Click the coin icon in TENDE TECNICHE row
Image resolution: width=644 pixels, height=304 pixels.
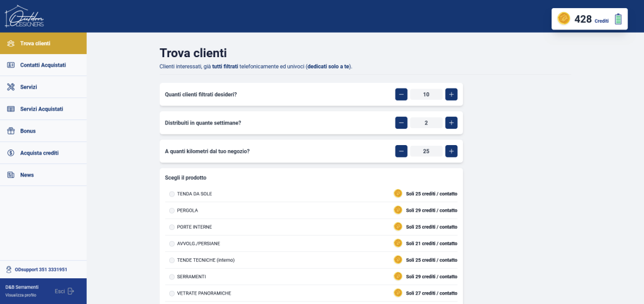coord(397,259)
